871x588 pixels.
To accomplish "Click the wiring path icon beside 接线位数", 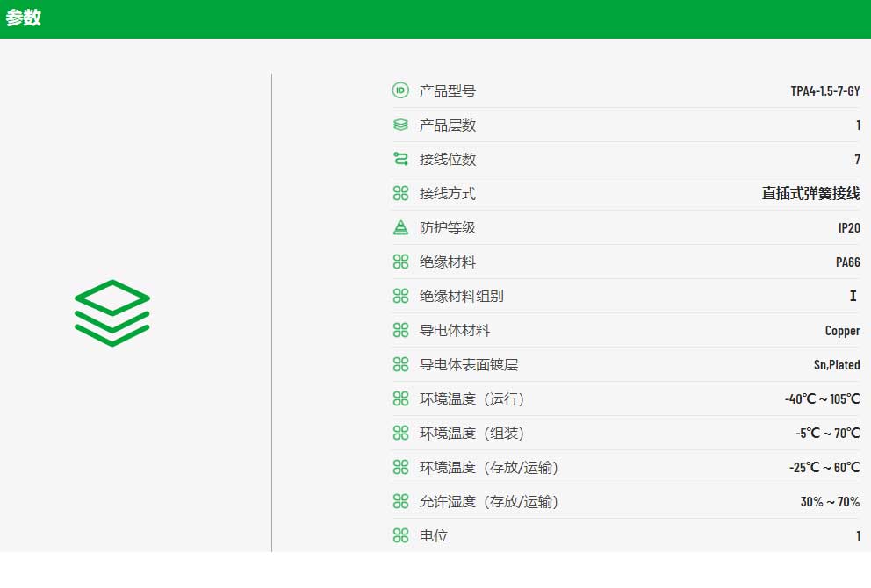I will (x=400, y=159).
